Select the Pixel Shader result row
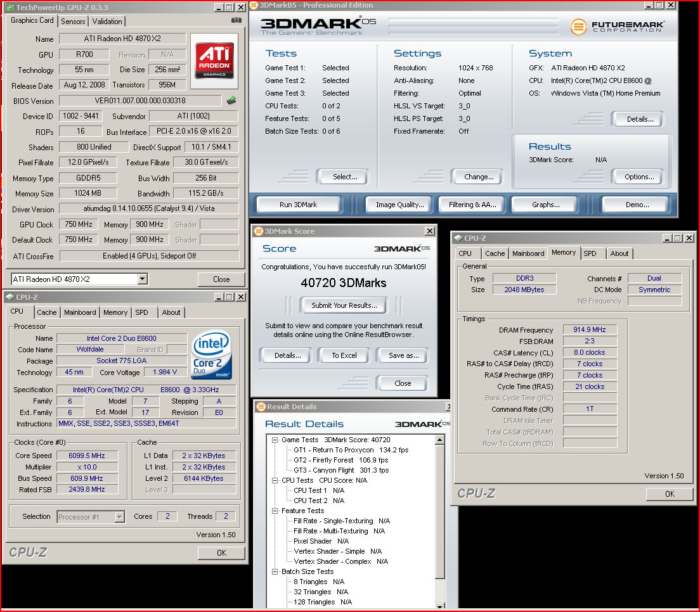Screen dimensions: 700x612 [x=321, y=541]
